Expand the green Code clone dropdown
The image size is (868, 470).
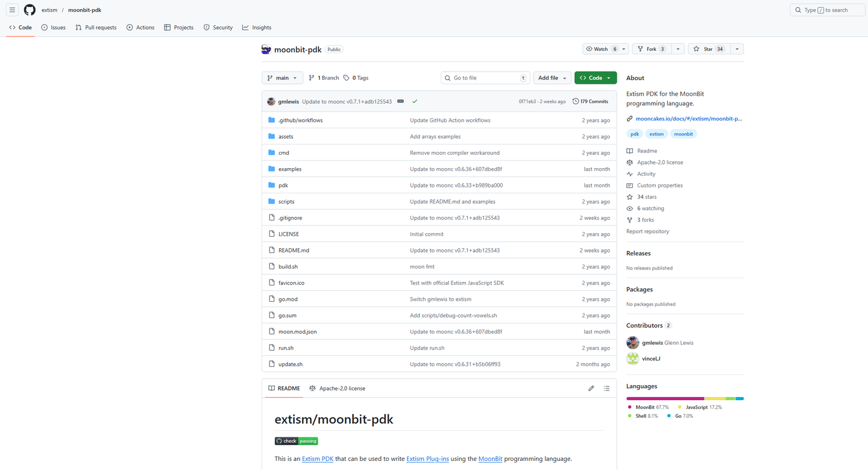pyautogui.click(x=596, y=78)
